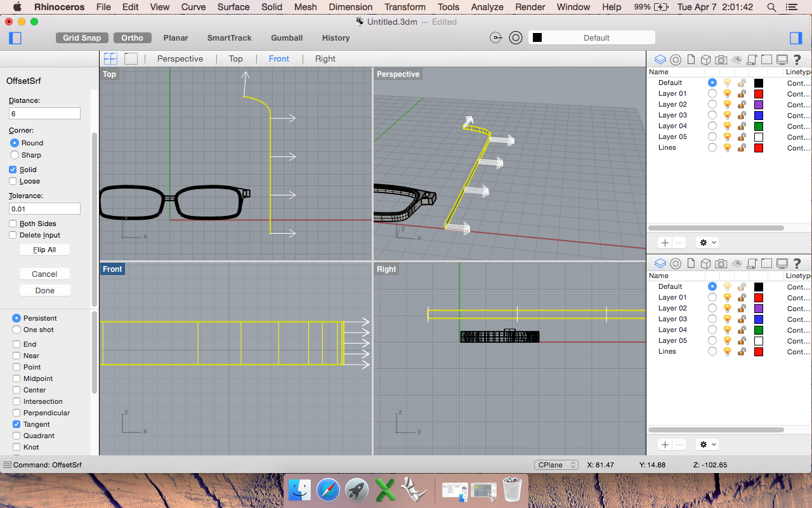
Task: Toggle the left sidebar panel icon
Action: (x=16, y=38)
